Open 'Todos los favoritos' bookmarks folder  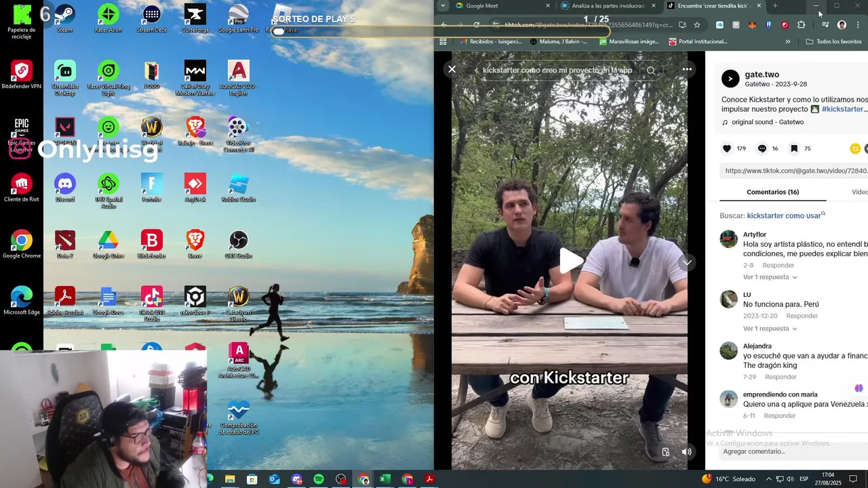click(833, 41)
